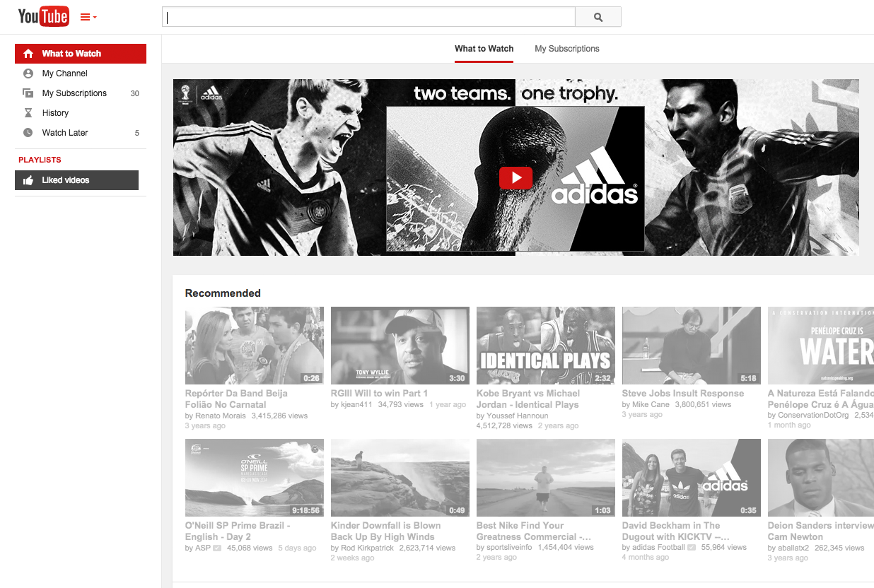Image resolution: width=874 pixels, height=588 pixels.
Task: Open uploader adidas Football channel
Action: tap(658, 548)
